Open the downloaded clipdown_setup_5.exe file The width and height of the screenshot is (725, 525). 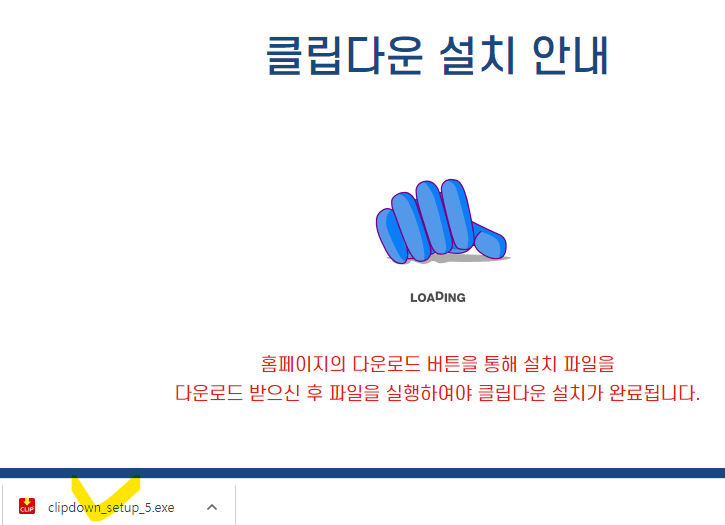(111, 508)
